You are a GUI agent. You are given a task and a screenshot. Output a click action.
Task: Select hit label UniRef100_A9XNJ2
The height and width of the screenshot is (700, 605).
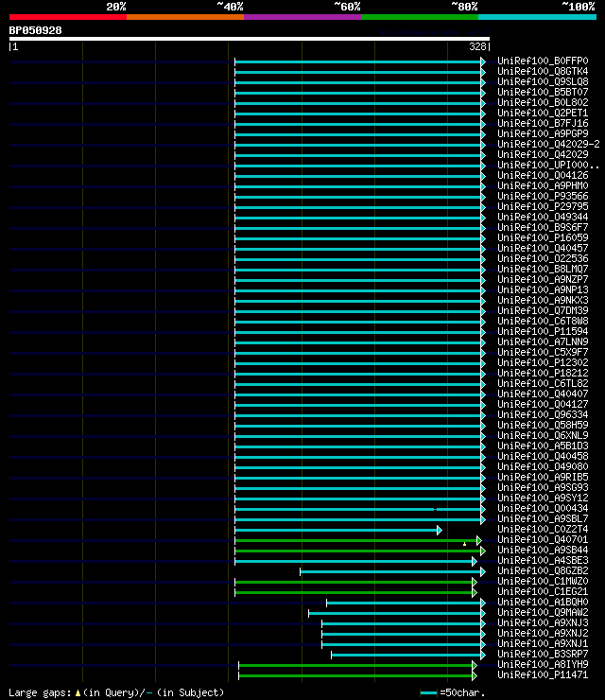pos(543,634)
